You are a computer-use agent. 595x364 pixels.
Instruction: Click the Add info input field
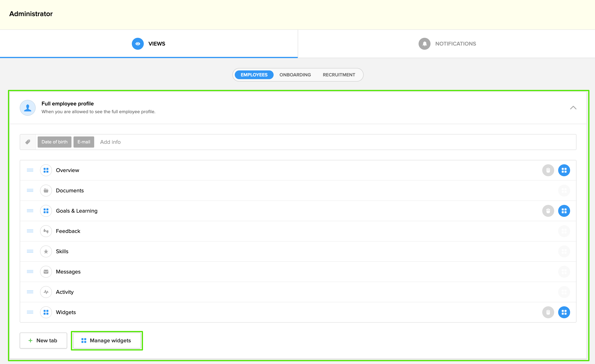110,142
